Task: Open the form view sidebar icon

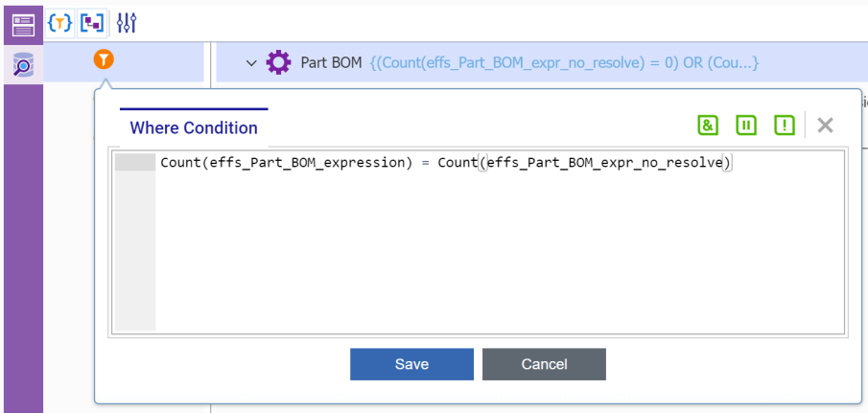Action: pyautogui.click(x=23, y=26)
